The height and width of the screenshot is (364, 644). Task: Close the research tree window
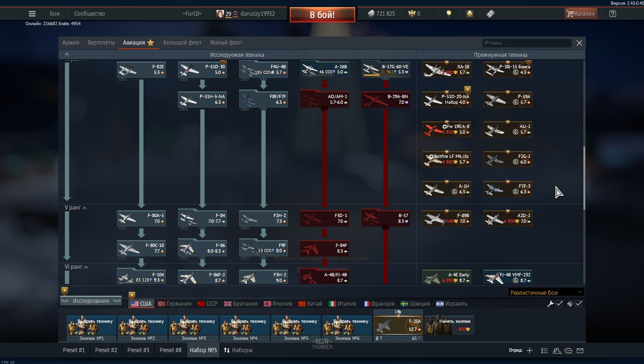[x=579, y=43]
